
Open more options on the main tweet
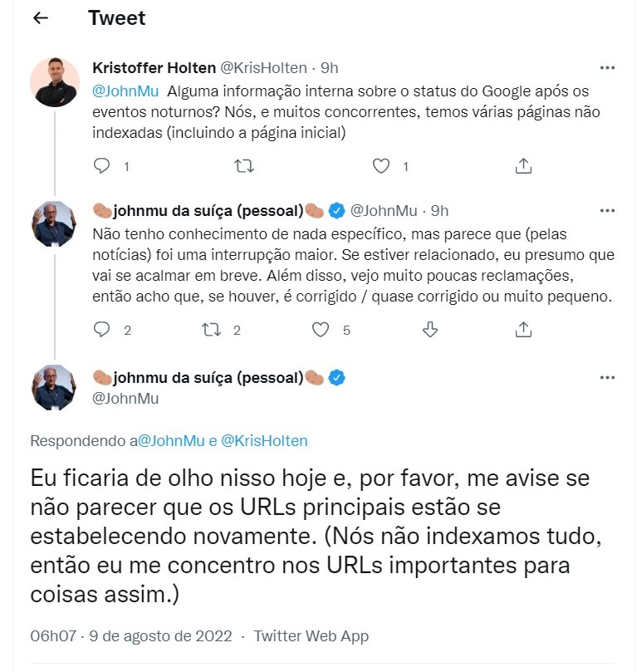607,378
